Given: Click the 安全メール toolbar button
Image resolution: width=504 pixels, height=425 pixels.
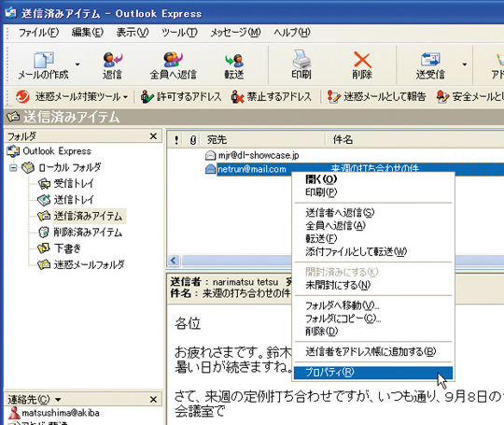Looking at the screenshot, I should click(470, 96).
